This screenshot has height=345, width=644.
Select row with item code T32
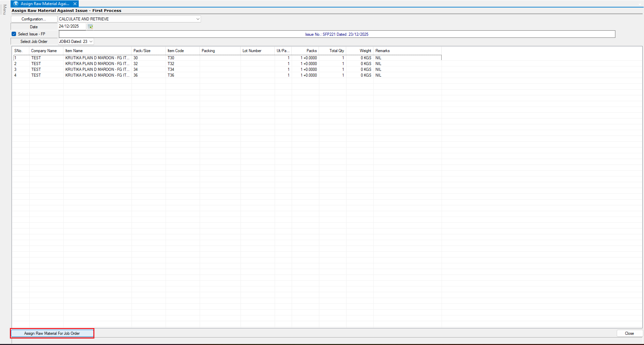[x=171, y=64]
